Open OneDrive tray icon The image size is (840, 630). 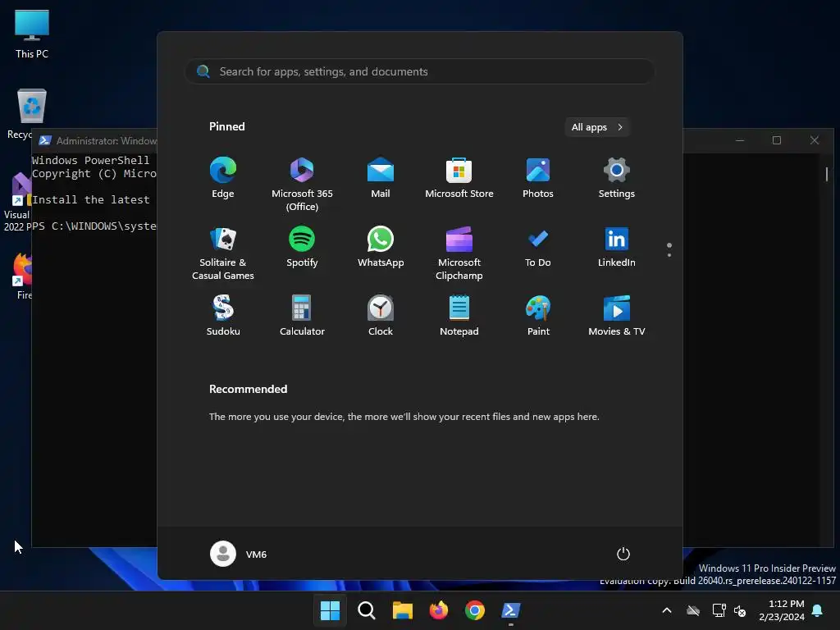tap(693, 610)
